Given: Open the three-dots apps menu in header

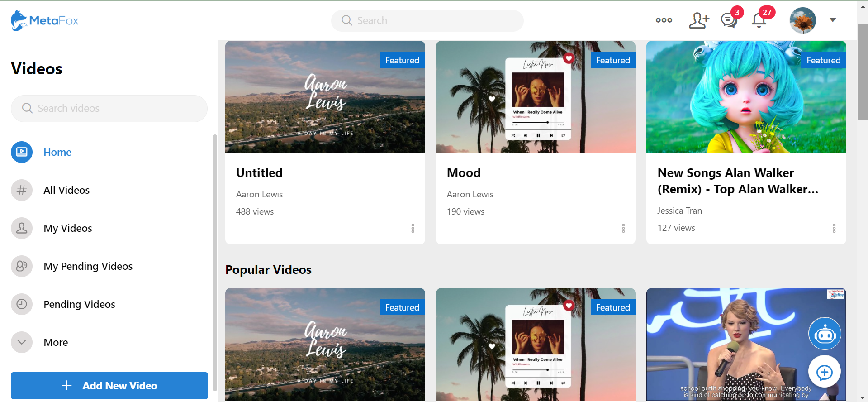Looking at the screenshot, I should 664,20.
